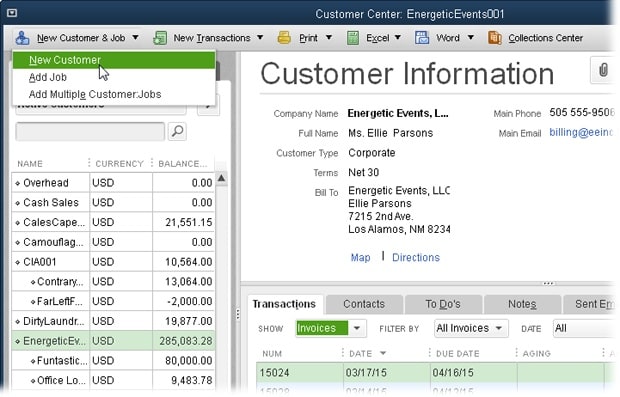Select the Overhead customer row

(x=113, y=183)
